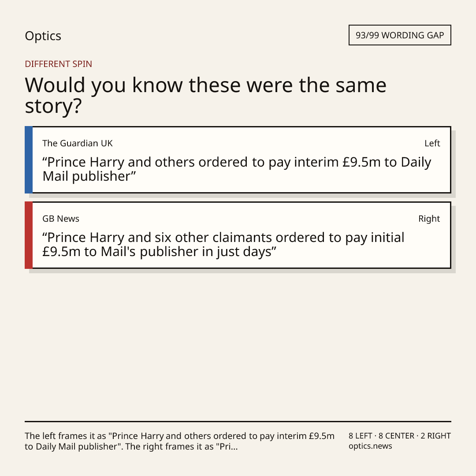Select the GB News headline quote text
The height and width of the screenshot is (476, 476).
[x=223, y=244]
